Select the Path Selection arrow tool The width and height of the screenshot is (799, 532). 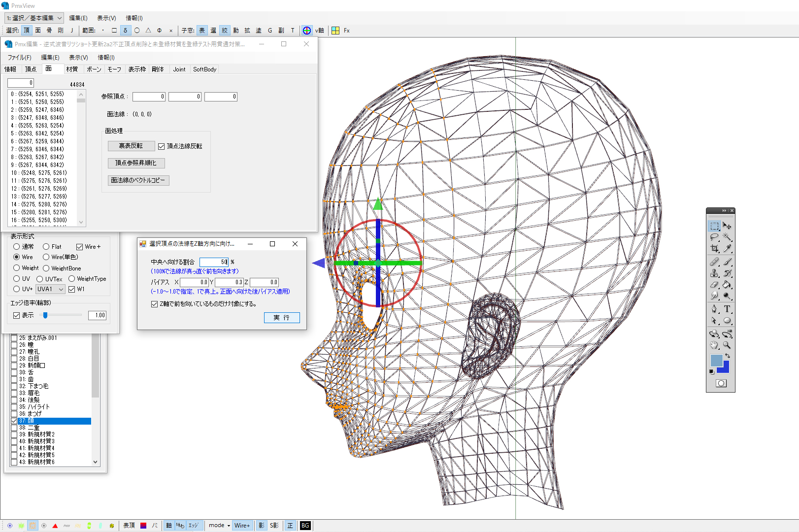click(x=714, y=321)
